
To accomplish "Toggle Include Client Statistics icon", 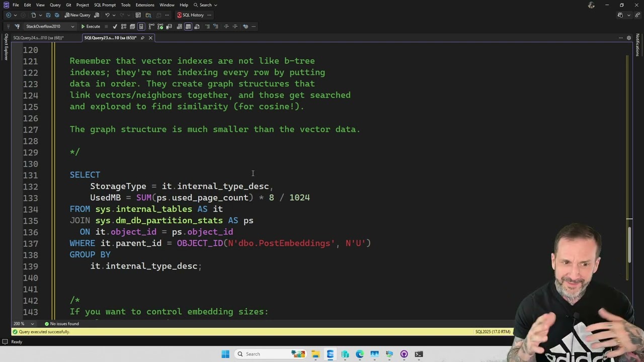I will [x=169, y=26].
